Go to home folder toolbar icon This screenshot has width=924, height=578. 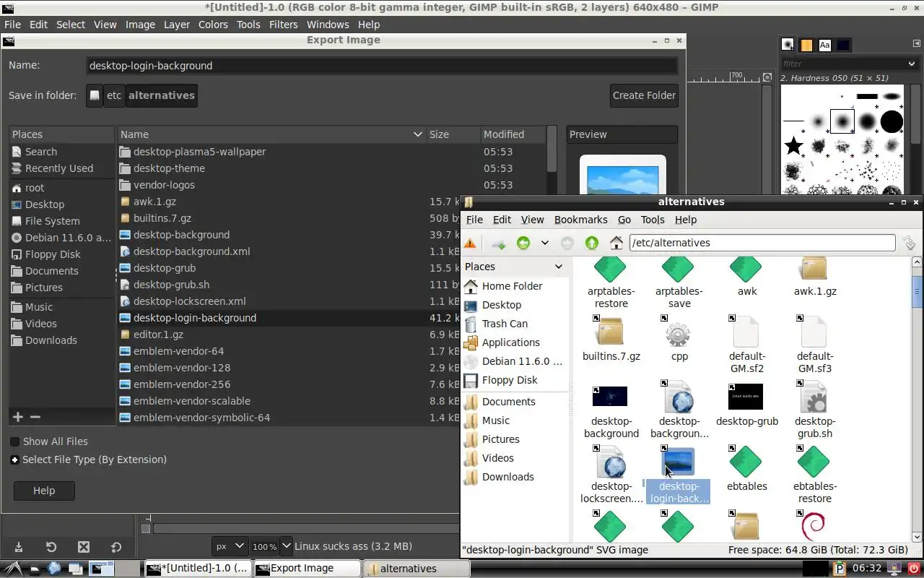616,243
